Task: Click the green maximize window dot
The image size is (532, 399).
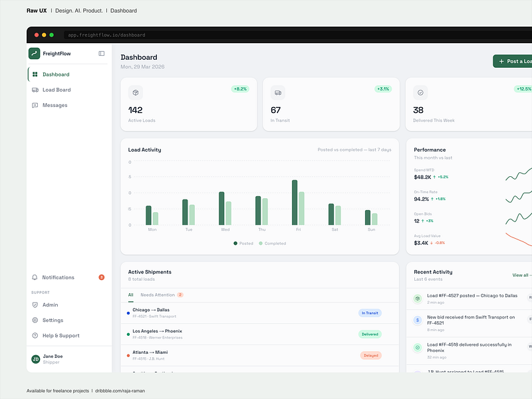Action: (x=52, y=35)
